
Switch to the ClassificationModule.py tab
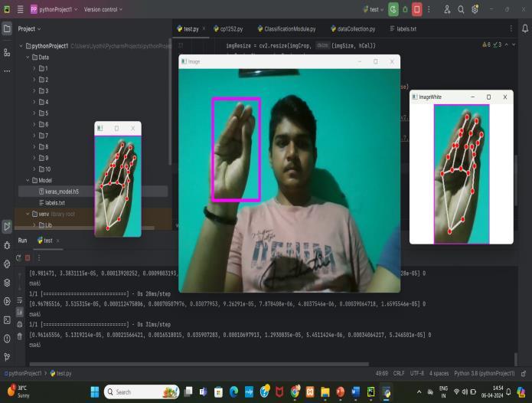(287, 29)
